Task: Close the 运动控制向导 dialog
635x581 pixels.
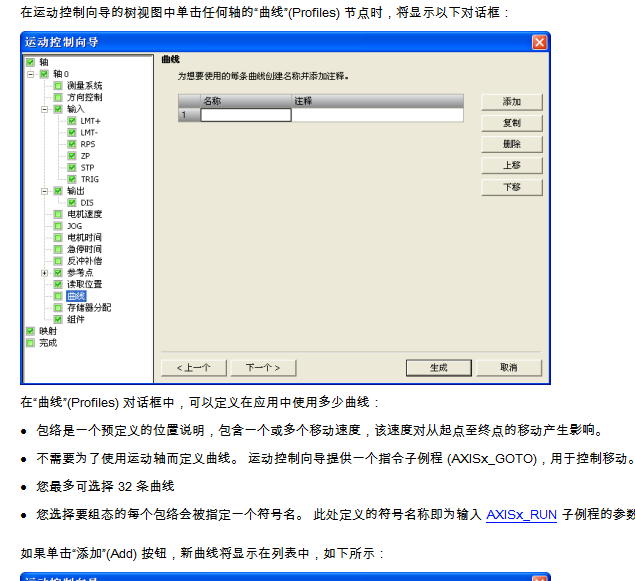Action: [x=539, y=42]
